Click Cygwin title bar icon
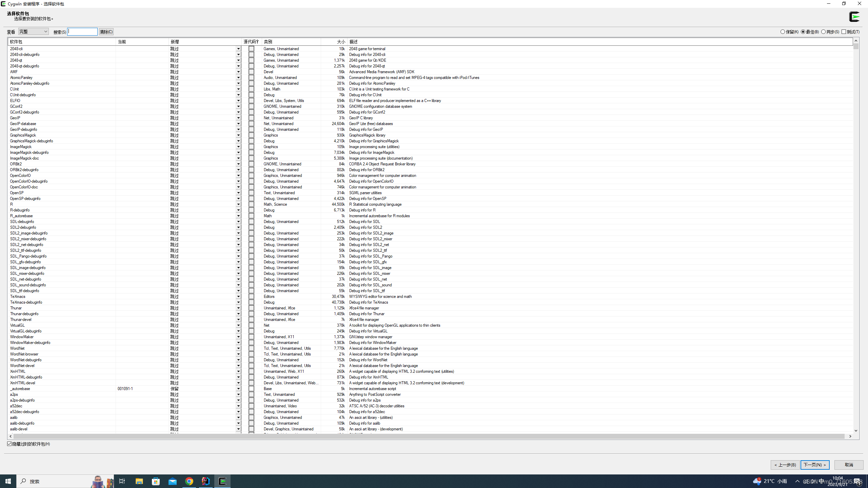 click(x=3, y=4)
